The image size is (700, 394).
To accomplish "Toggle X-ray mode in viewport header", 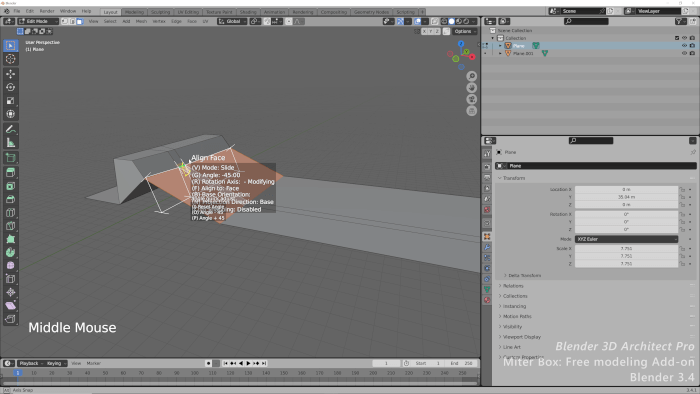I will coord(435,21).
